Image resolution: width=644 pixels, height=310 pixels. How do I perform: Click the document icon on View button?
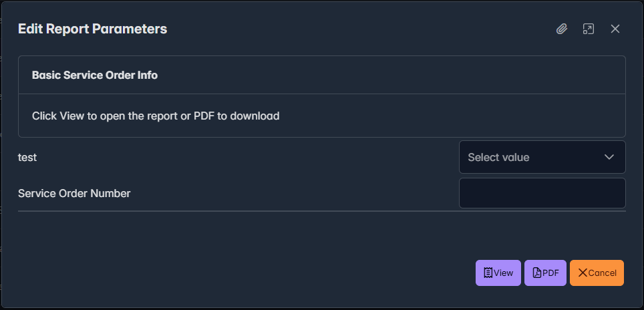coord(488,273)
